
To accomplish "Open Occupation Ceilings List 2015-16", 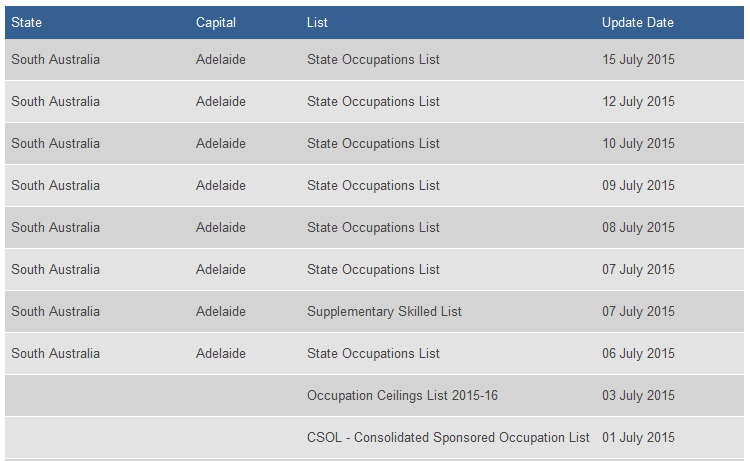I will pos(402,395).
